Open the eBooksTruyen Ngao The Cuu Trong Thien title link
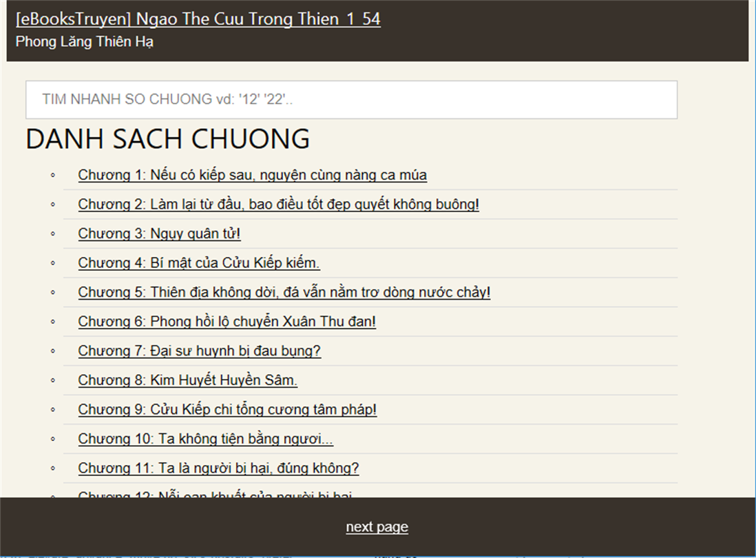Screen dimensions: 756x558 (x=198, y=19)
